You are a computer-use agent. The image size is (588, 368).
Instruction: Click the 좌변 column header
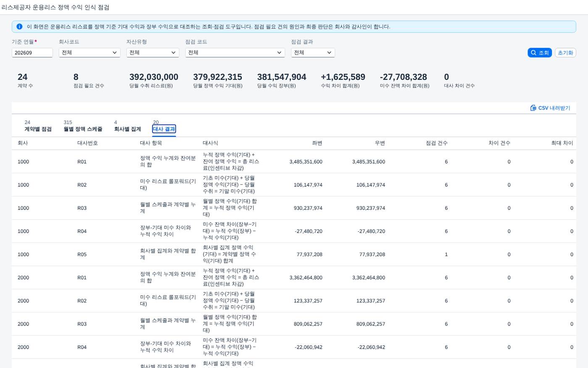(317, 143)
